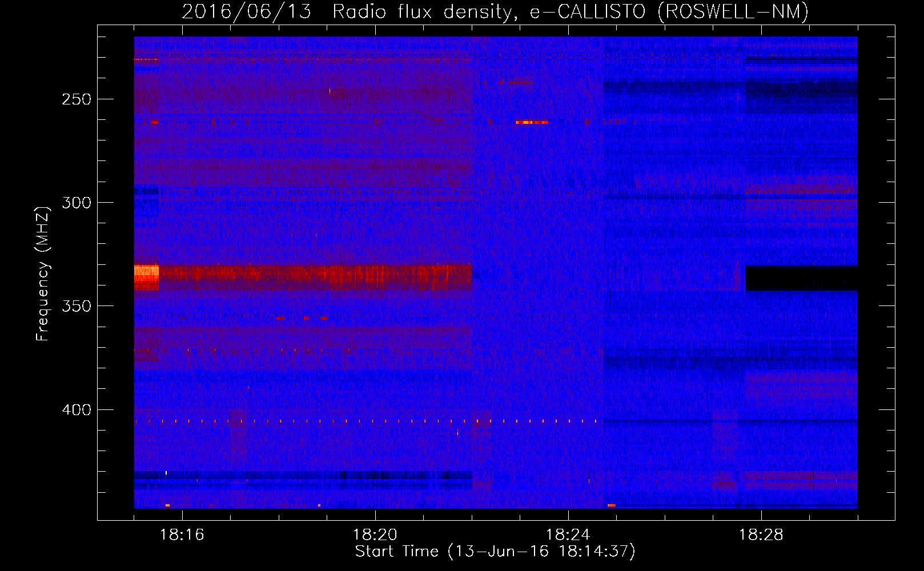Click the bright yellow burst at spectrogram start
The height and width of the screenshot is (571, 924).
pos(146,274)
